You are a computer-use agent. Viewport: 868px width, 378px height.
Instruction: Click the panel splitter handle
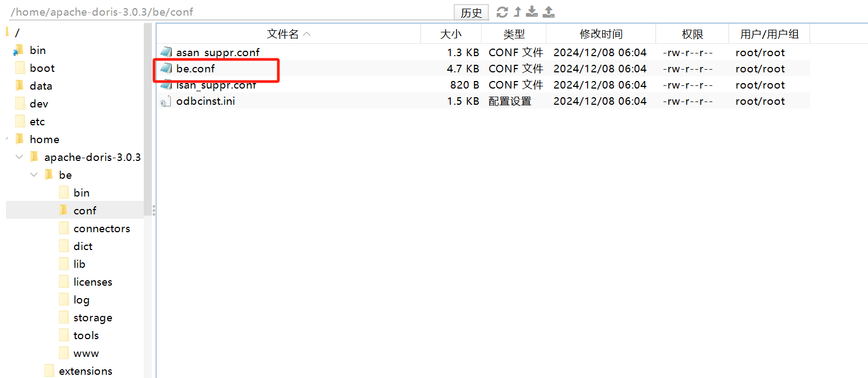pos(154,211)
